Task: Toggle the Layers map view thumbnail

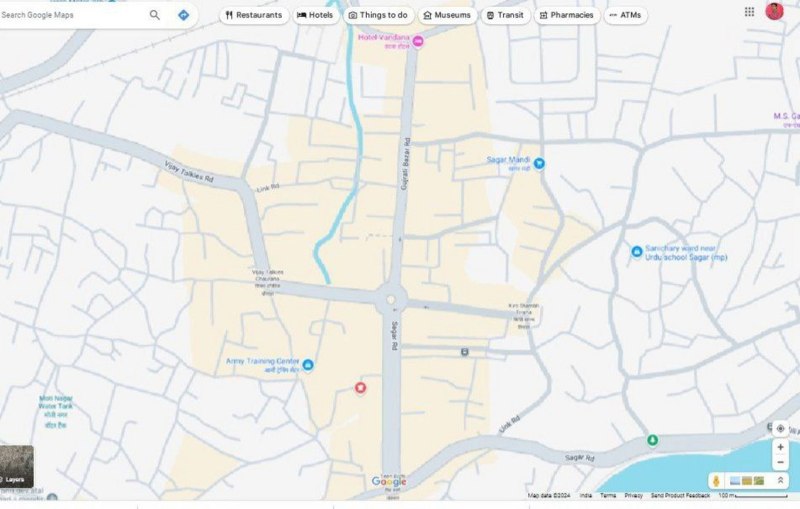Action: [x=17, y=466]
